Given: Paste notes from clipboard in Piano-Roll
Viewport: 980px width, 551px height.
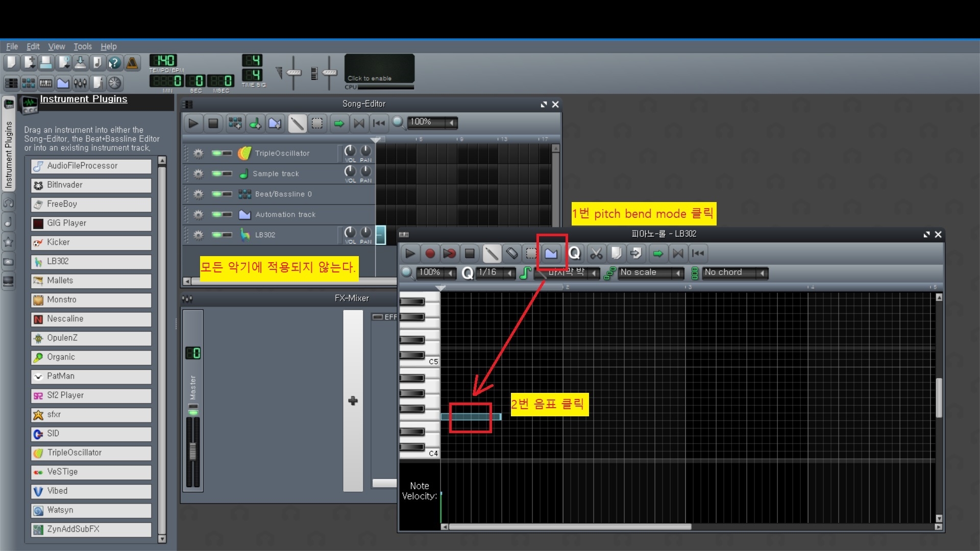Looking at the screenshot, I should [x=636, y=253].
